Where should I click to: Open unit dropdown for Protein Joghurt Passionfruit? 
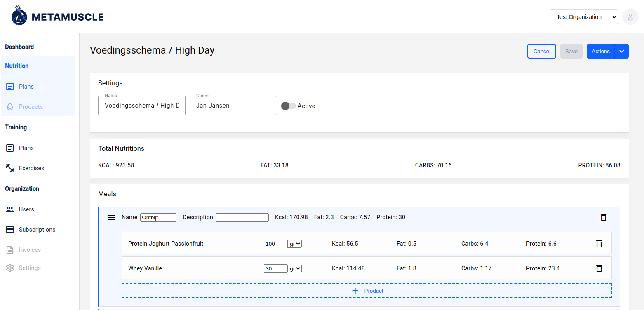(295, 244)
